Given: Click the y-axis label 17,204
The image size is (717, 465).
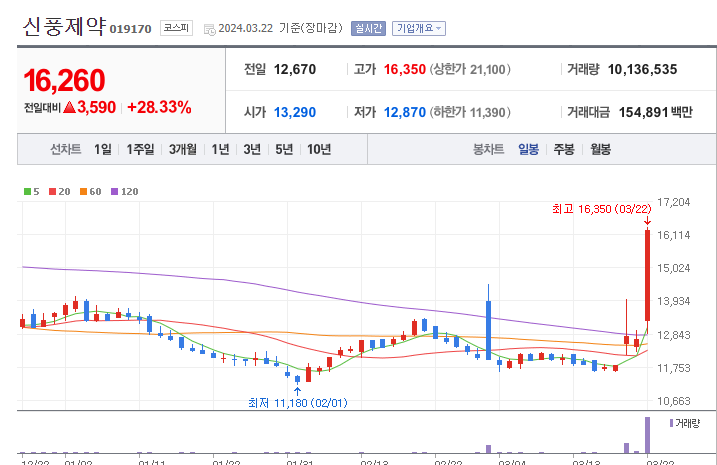Looking at the screenshot, I should (x=674, y=202).
